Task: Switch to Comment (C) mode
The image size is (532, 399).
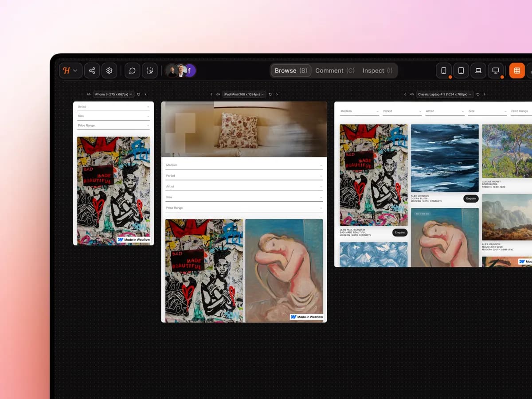Action: pyautogui.click(x=335, y=70)
